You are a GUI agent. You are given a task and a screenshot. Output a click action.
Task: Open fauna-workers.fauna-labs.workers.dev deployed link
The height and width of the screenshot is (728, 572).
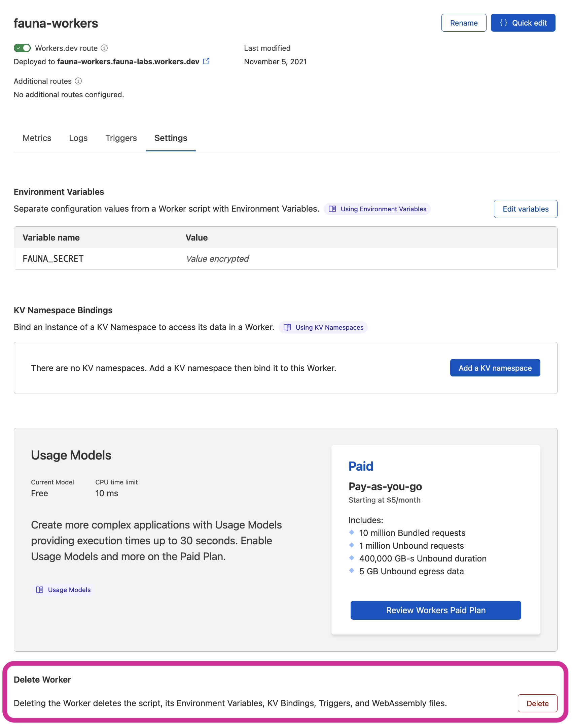click(128, 62)
